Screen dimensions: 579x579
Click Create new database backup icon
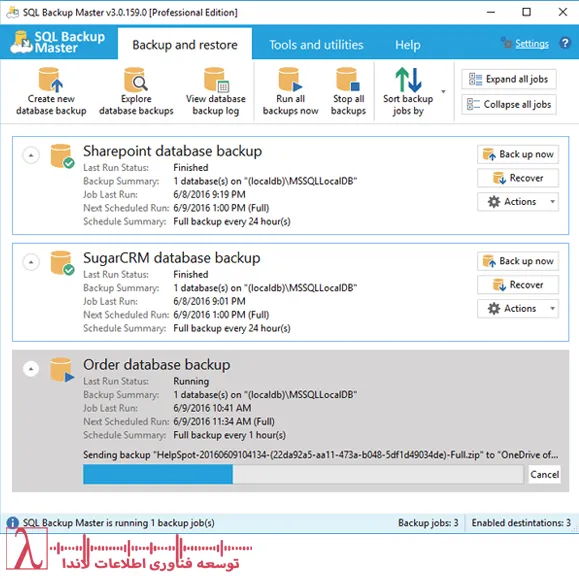click(51, 79)
